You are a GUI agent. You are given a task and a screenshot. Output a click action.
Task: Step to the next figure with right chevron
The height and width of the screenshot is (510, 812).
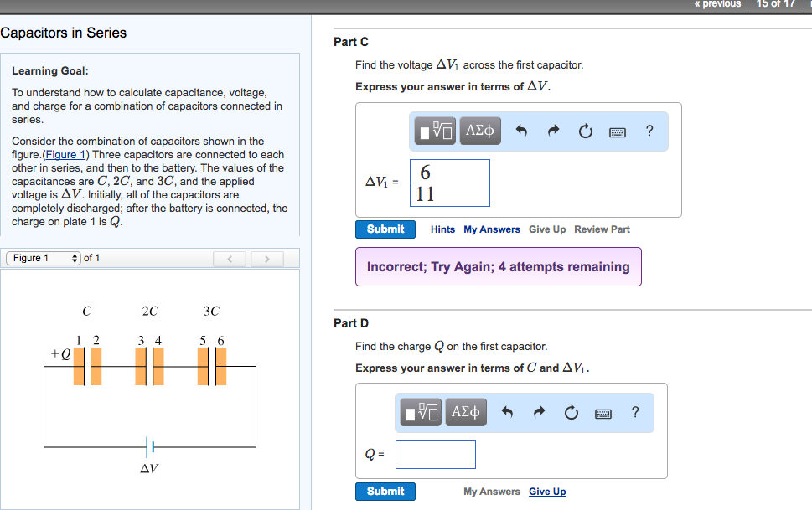click(x=266, y=258)
